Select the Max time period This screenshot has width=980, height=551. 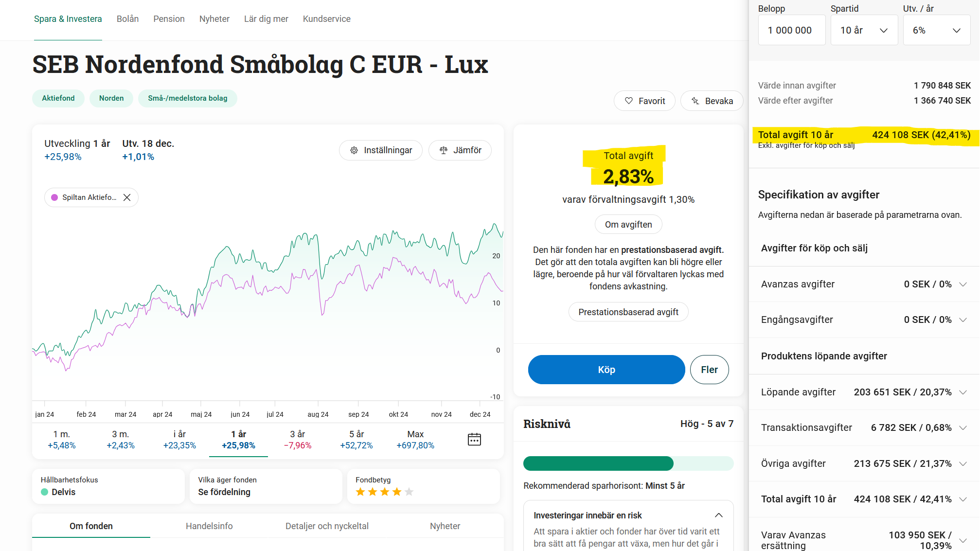tap(415, 440)
